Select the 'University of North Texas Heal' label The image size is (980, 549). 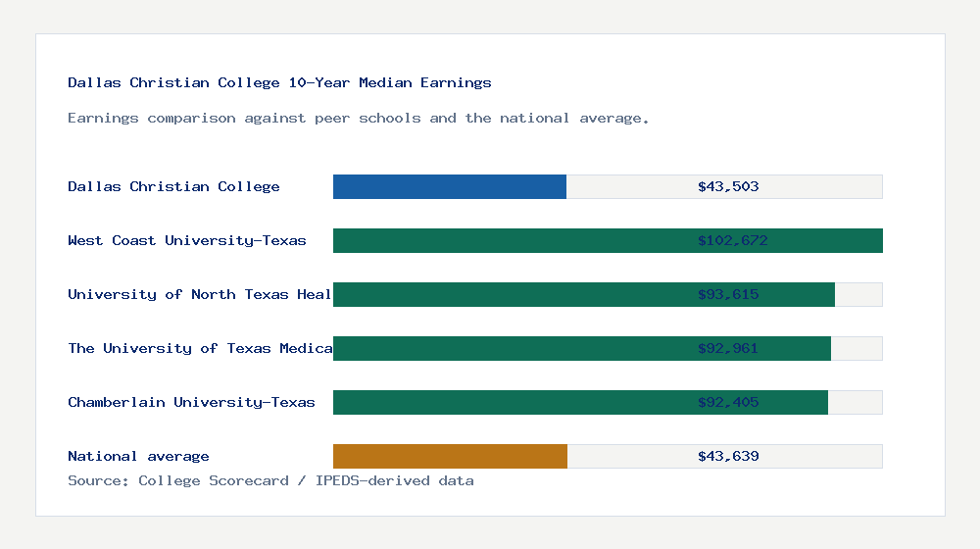point(199,294)
